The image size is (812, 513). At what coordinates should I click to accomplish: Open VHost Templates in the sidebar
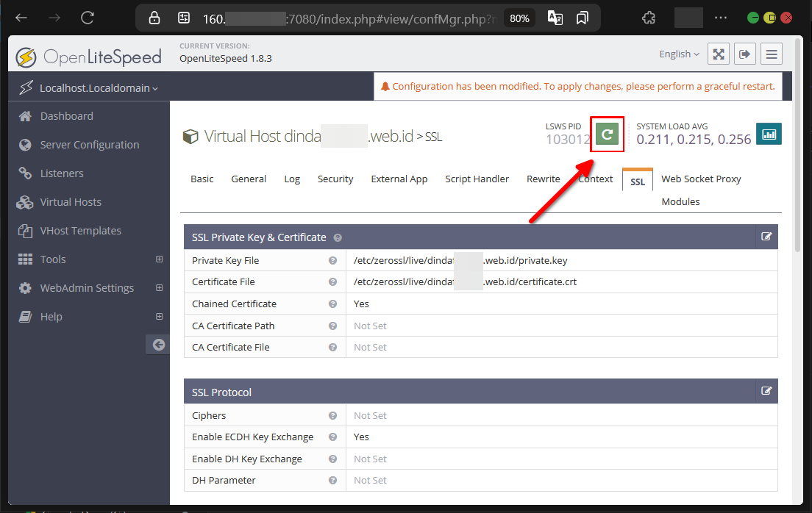pos(80,231)
